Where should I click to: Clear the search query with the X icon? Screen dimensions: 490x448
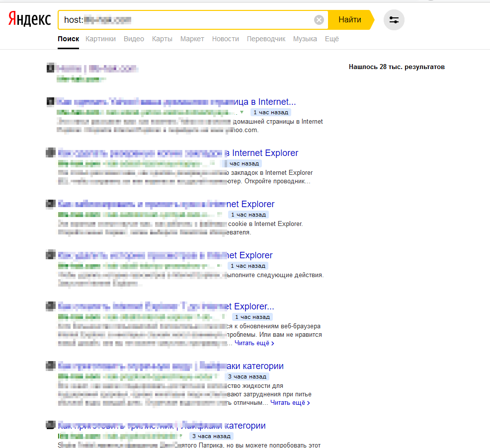pos(319,20)
